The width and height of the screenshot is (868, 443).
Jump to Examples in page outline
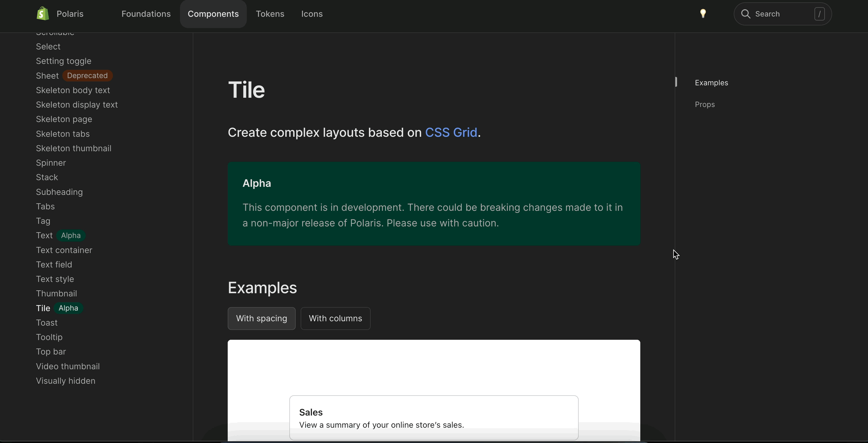[711, 83]
